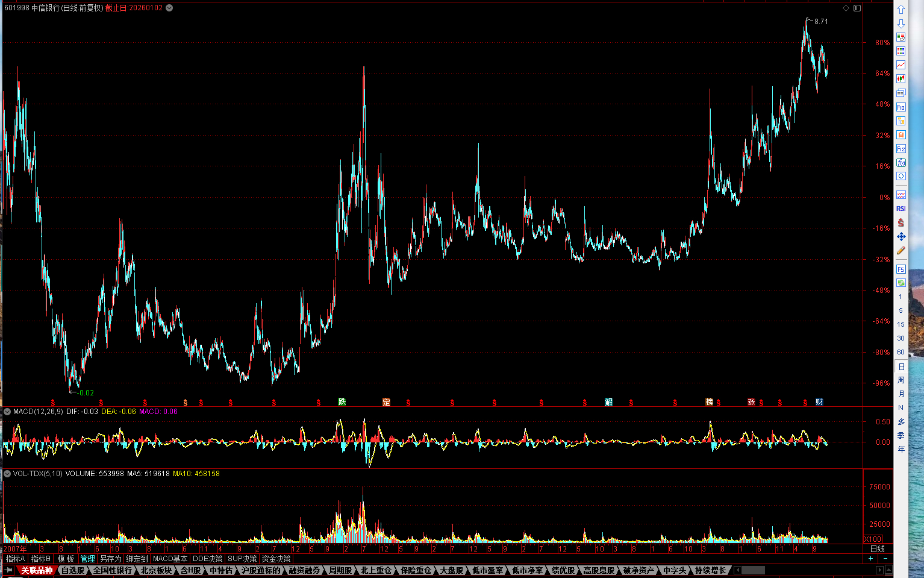Click the blue down arrow icon

point(901,24)
